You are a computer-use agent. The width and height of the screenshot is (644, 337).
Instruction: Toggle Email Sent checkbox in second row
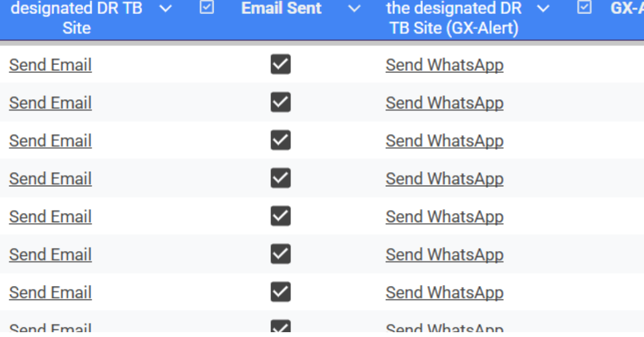(281, 102)
